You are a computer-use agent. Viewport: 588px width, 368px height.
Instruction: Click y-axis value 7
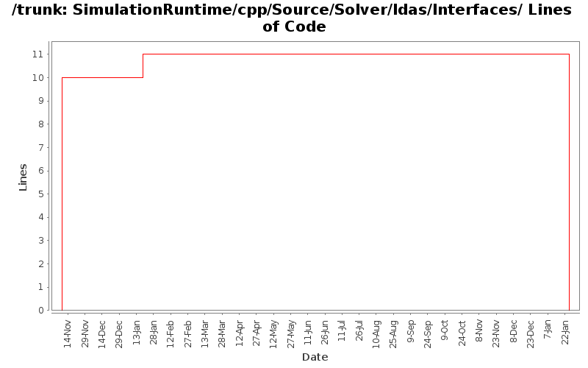click(41, 148)
